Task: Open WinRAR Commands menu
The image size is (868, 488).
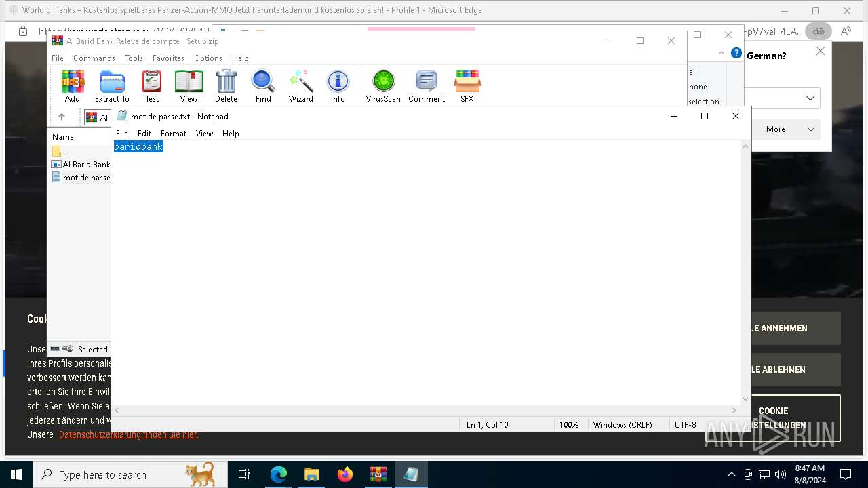Action: (x=94, y=58)
